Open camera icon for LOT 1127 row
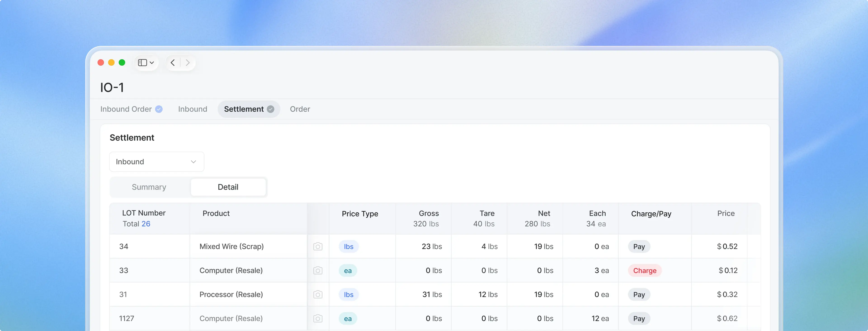Viewport: 868px width, 331px height. pos(318,319)
